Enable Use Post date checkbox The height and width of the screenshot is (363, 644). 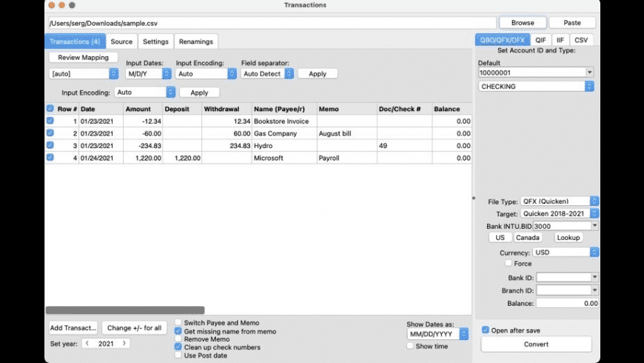[178, 355]
